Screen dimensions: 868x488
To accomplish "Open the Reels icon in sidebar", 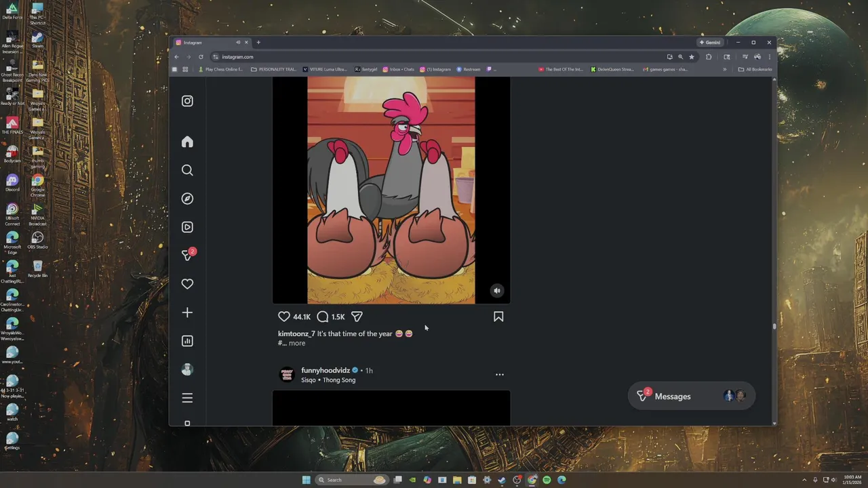I will (x=187, y=227).
